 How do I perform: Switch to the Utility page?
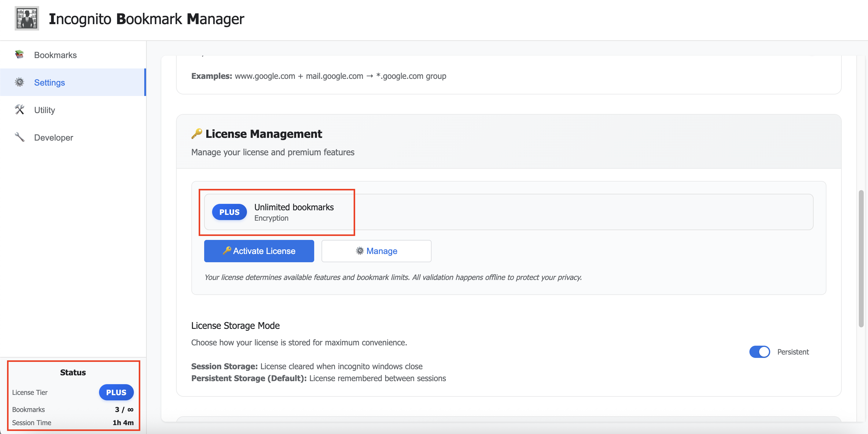pyautogui.click(x=45, y=110)
